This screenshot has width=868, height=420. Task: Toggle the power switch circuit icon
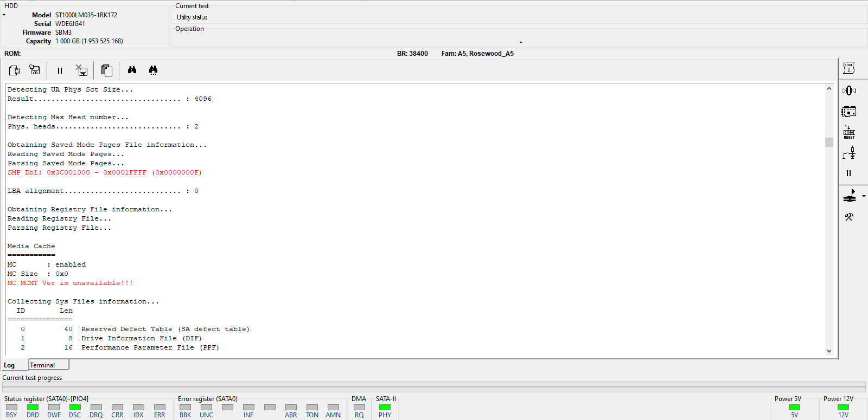coord(849,153)
